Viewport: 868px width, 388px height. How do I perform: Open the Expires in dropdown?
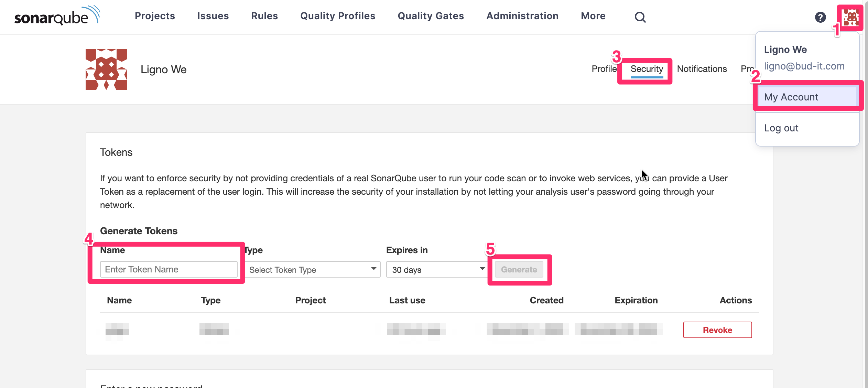coord(437,270)
